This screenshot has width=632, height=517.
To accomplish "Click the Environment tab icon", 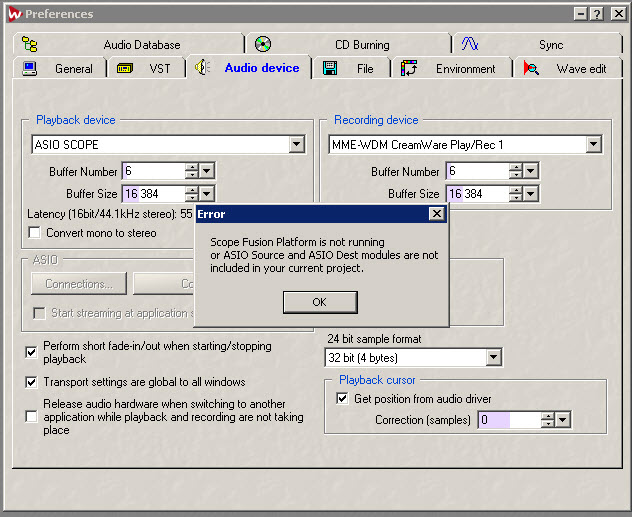I will point(409,69).
